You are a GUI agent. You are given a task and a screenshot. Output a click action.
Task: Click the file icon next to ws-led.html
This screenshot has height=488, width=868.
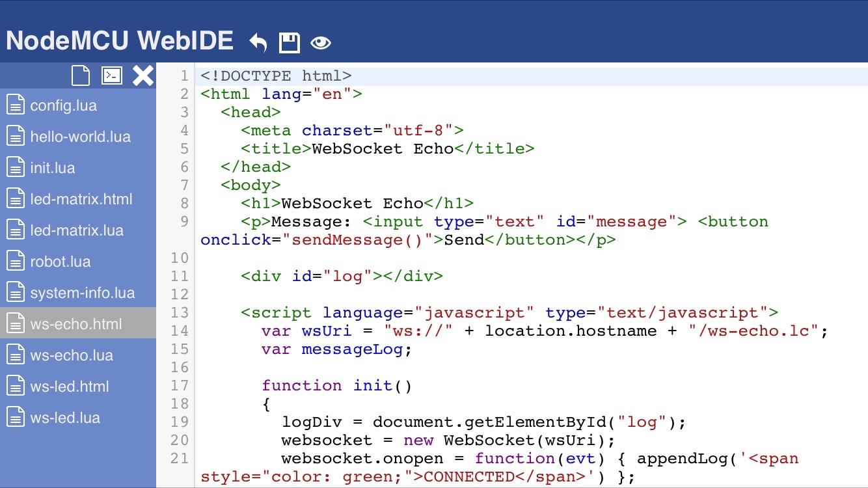(x=16, y=386)
